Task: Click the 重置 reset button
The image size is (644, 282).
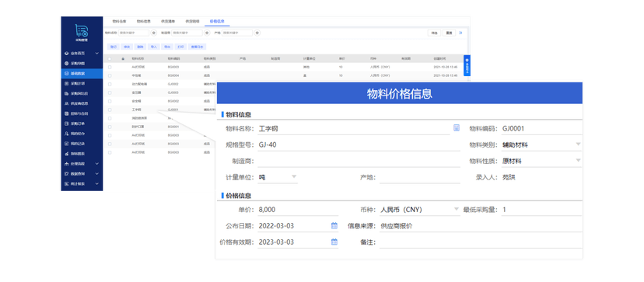Action: pyautogui.click(x=449, y=33)
